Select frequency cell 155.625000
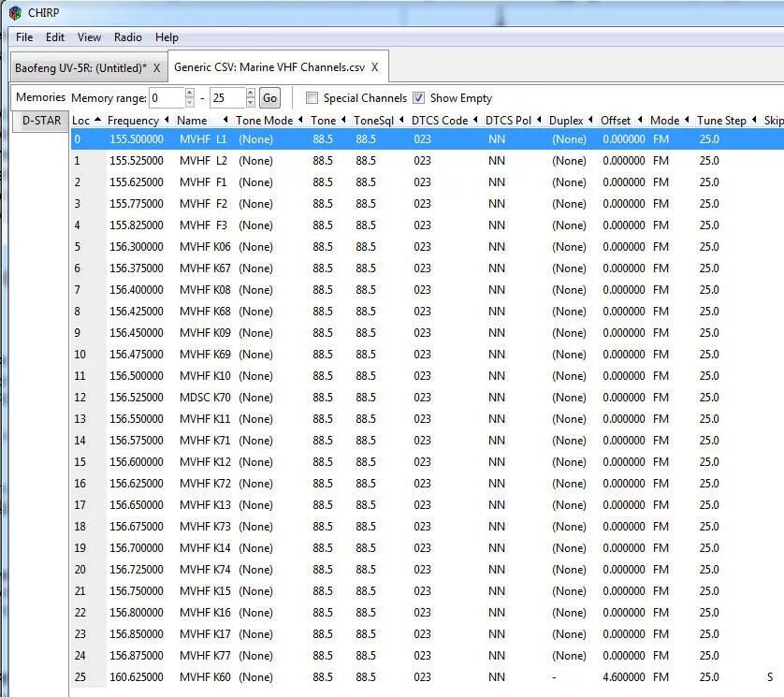The height and width of the screenshot is (697, 784). tap(137, 182)
